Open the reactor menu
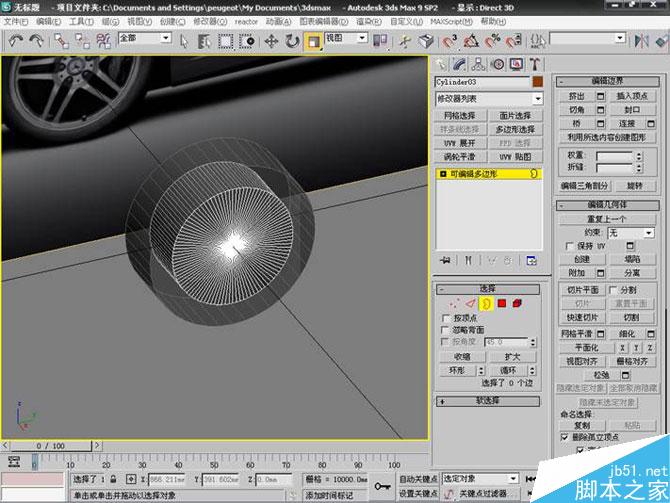This screenshot has height=503, width=670. (x=246, y=21)
